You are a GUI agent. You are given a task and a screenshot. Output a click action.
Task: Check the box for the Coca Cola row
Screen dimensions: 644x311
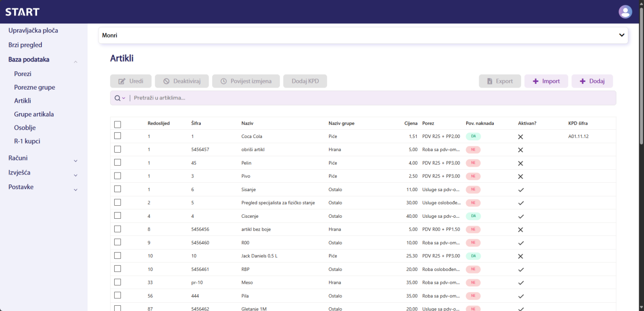coord(117,136)
